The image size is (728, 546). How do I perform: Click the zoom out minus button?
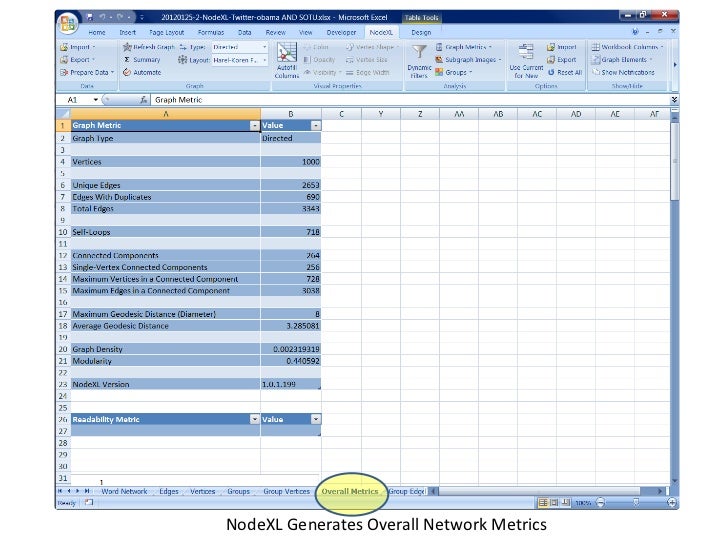pyautogui.click(x=600, y=502)
